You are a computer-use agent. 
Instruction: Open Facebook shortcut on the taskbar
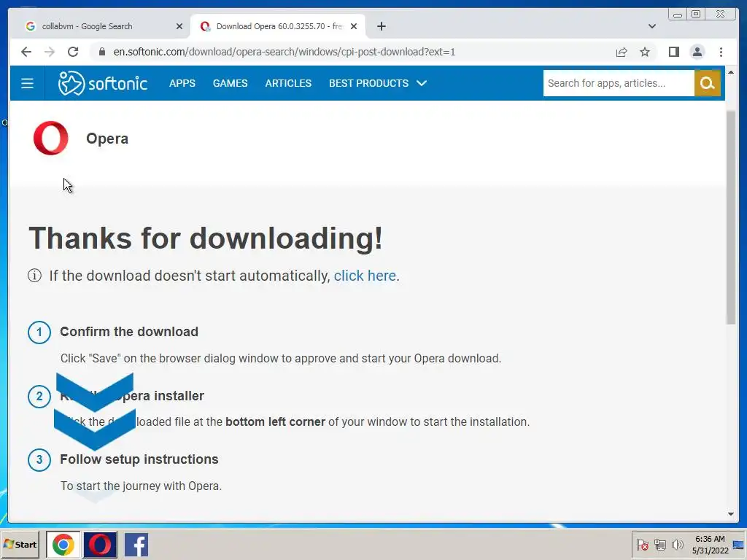point(136,545)
